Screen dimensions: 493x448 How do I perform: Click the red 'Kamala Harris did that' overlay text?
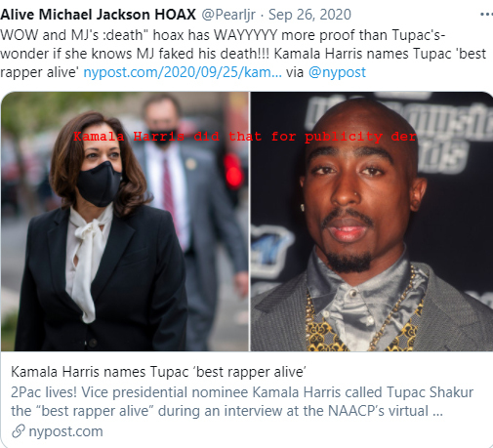pos(245,137)
